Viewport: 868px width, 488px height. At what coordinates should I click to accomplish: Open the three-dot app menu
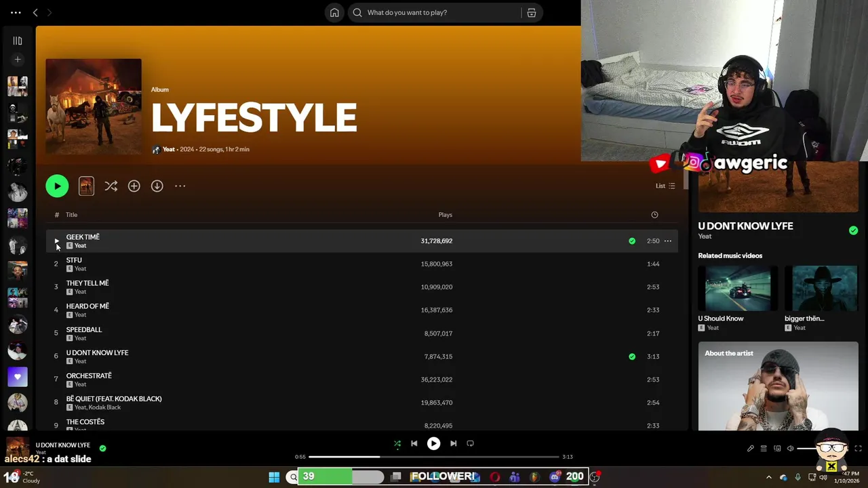[x=16, y=12]
